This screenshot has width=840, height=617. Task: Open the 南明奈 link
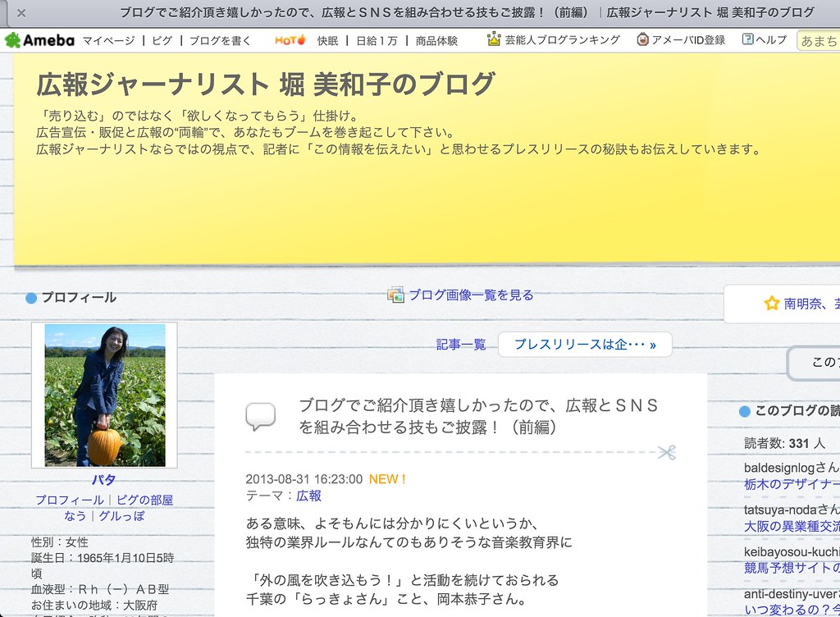pos(811,304)
